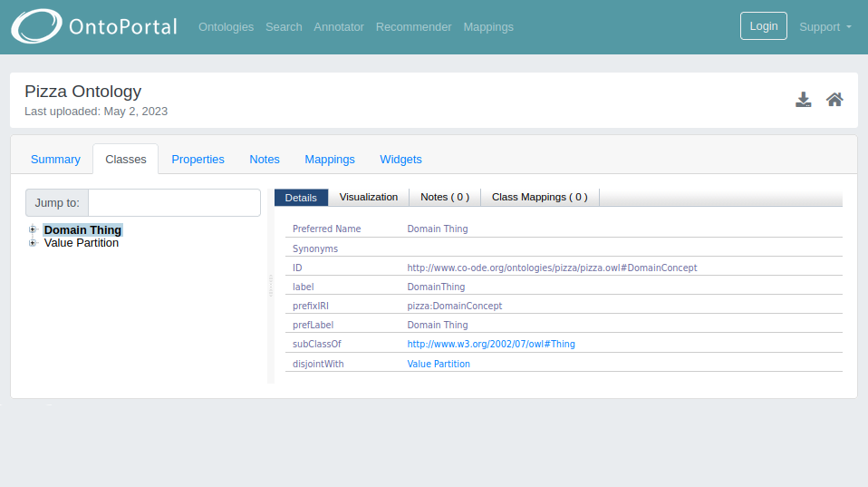Open the Visualization sub-tab
Viewport: 868px width, 487px height.
tap(369, 197)
